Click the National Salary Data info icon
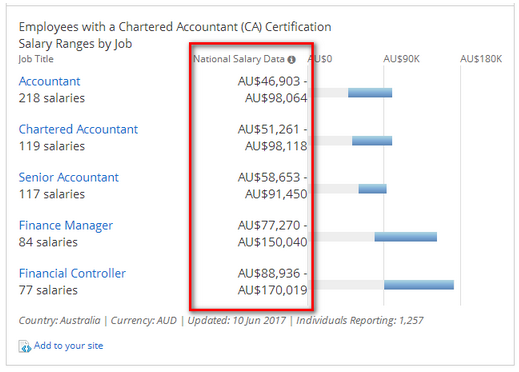 tap(291, 60)
